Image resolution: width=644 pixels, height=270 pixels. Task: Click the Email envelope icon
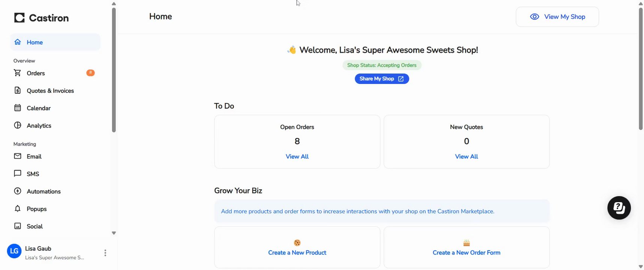click(18, 156)
